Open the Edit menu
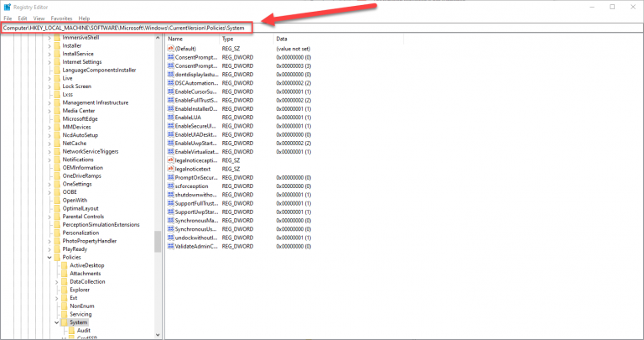Viewport: 644px width, 340px height. [x=23, y=18]
